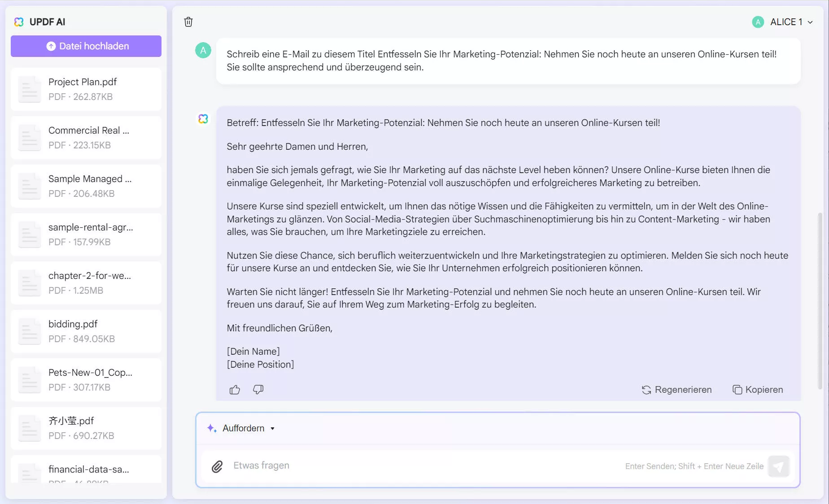
Task: Expand the Auffordern mode dropdown
Action: [x=272, y=428]
